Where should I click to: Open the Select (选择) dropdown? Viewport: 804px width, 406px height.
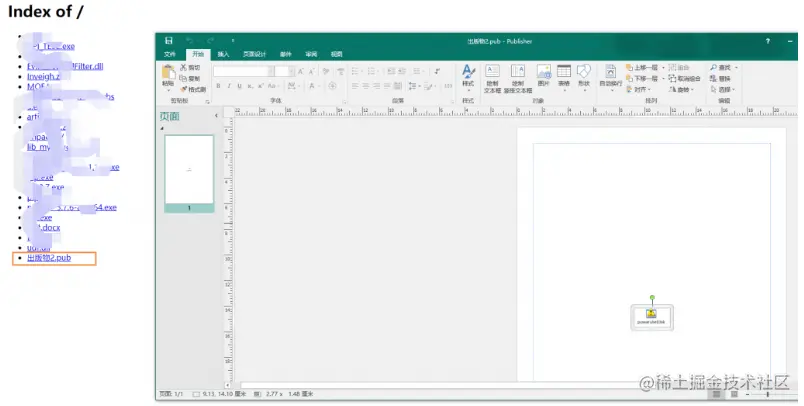[722, 89]
